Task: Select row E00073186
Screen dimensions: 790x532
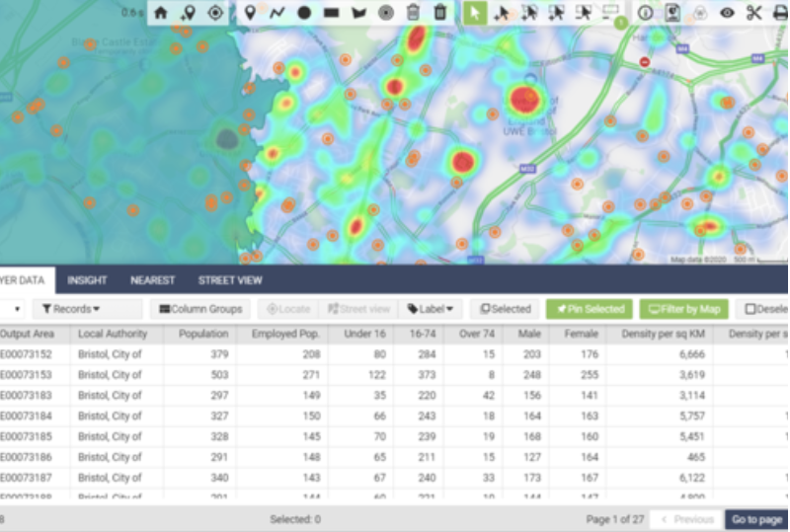Action: pos(394,457)
